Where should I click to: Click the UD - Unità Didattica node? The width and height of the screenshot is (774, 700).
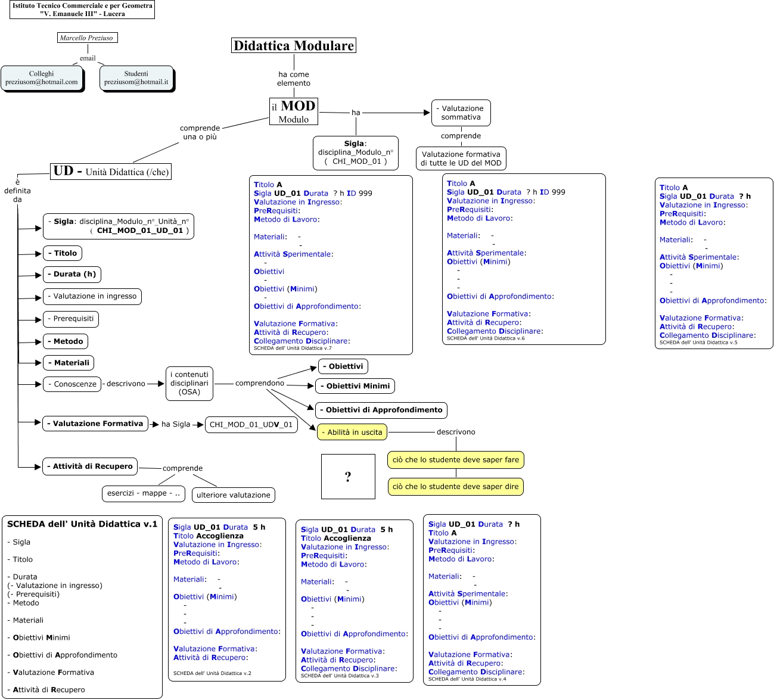pos(111,172)
